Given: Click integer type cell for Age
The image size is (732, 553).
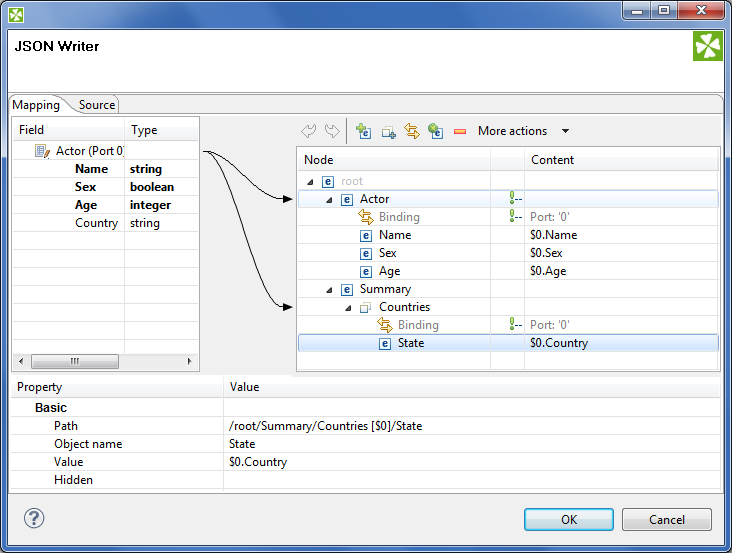Looking at the screenshot, I should [150, 205].
